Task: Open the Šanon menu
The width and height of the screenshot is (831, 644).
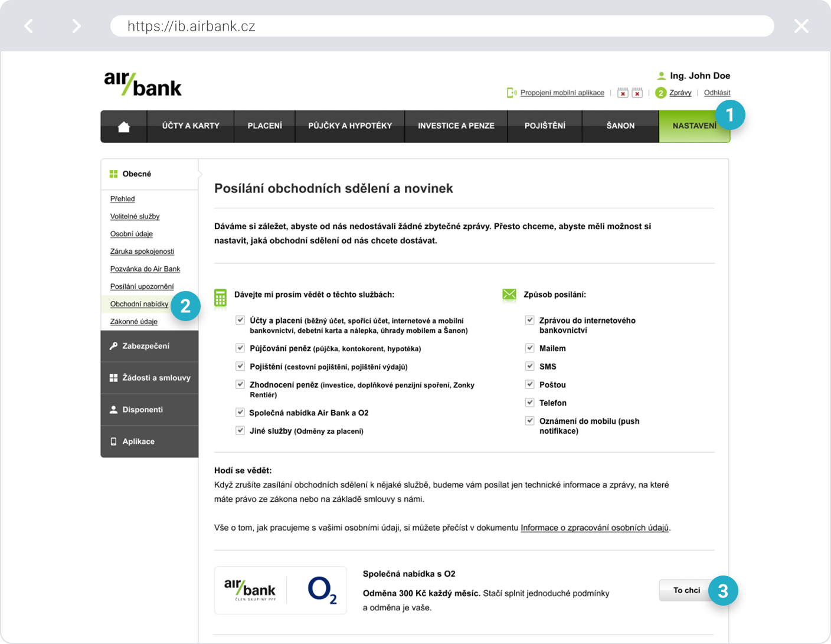Action: [621, 126]
